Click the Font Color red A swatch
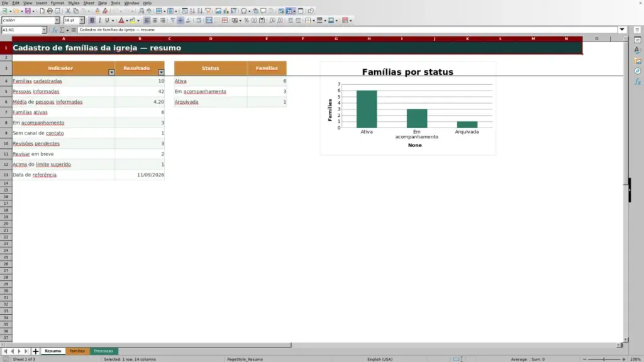 pyautogui.click(x=121, y=21)
